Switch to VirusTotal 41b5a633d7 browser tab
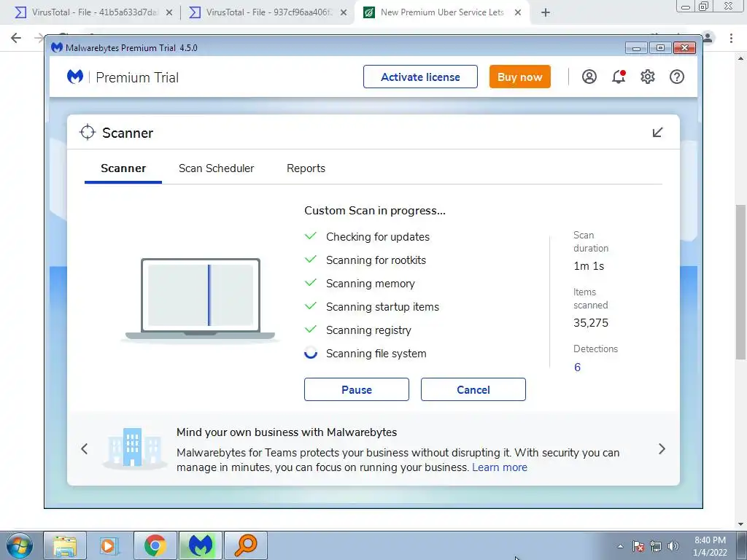 pyautogui.click(x=93, y=12)
